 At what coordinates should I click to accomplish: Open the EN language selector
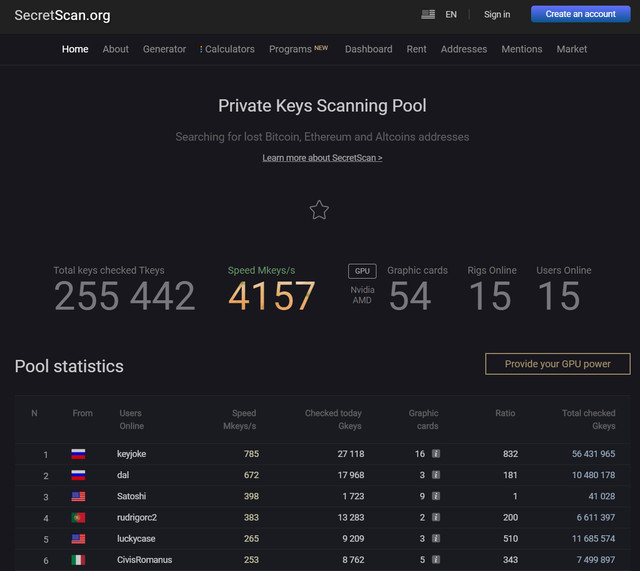[451, 14]
